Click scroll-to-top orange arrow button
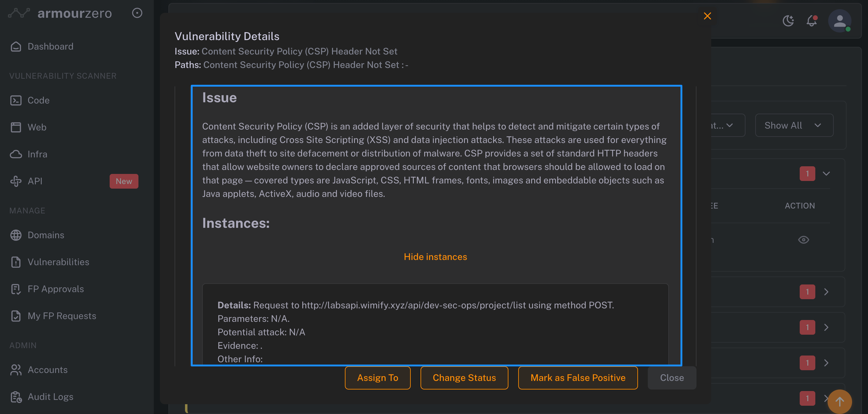 839,401
